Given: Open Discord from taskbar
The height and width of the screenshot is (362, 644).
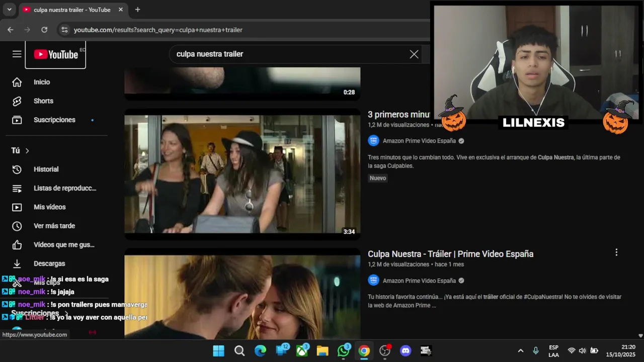Looking at the screenshot, I should (406, 350).
